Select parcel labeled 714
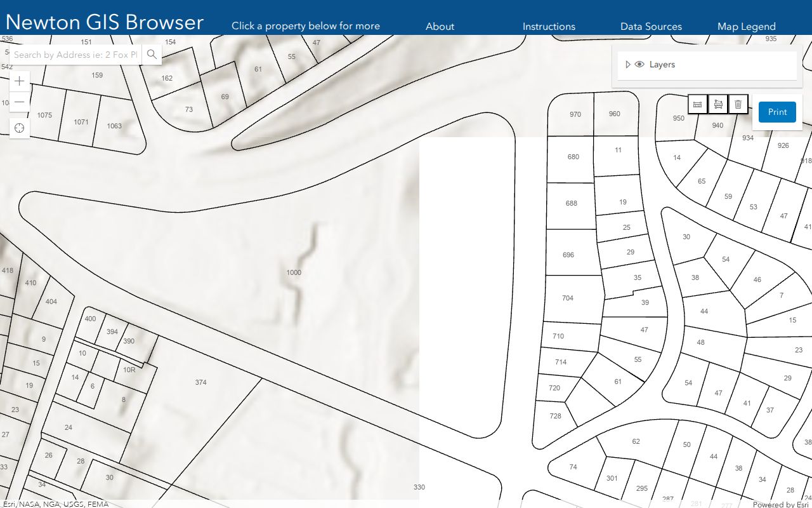Viewport: 812px width, 508px height. click(x=561, y=362)
